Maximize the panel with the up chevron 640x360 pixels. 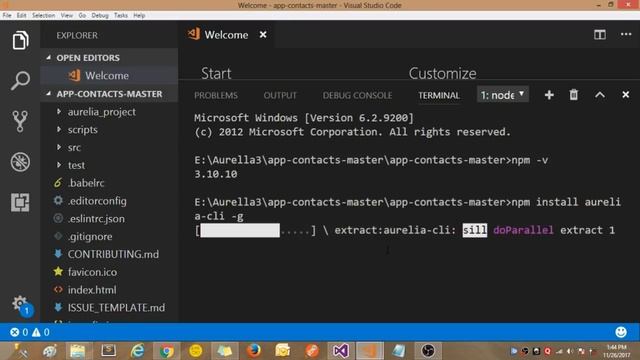point(600,95)
